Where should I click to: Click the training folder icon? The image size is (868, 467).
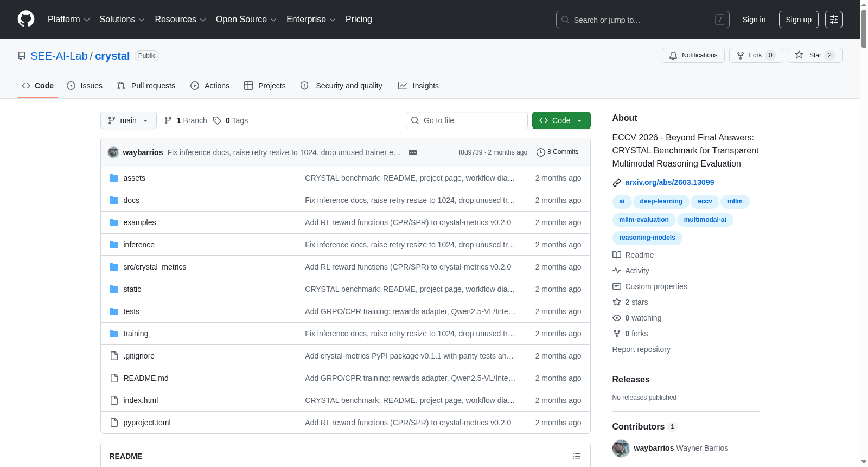pos(114,334)
